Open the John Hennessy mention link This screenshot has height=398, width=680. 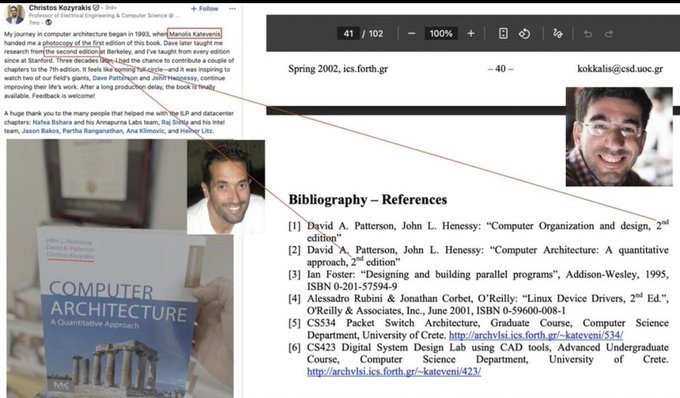pyautogui.click(x=174, y=78)
